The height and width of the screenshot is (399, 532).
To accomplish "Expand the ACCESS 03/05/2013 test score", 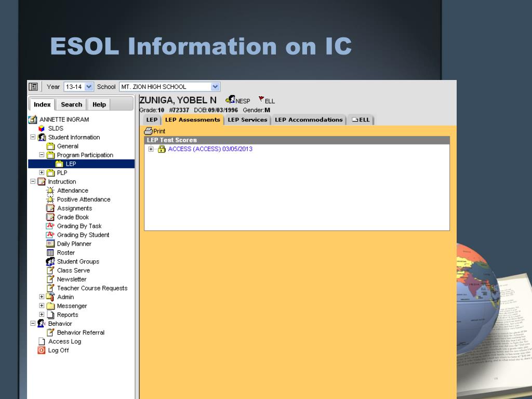I will point(151,149).
